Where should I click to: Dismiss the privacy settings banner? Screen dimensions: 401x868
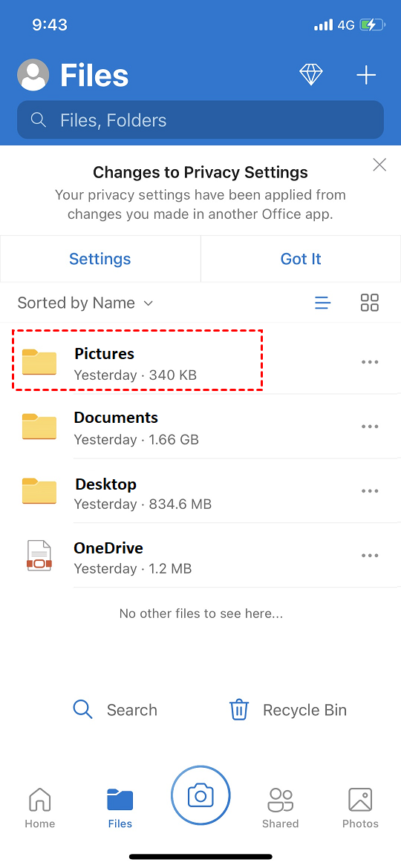tap(379, 165)
